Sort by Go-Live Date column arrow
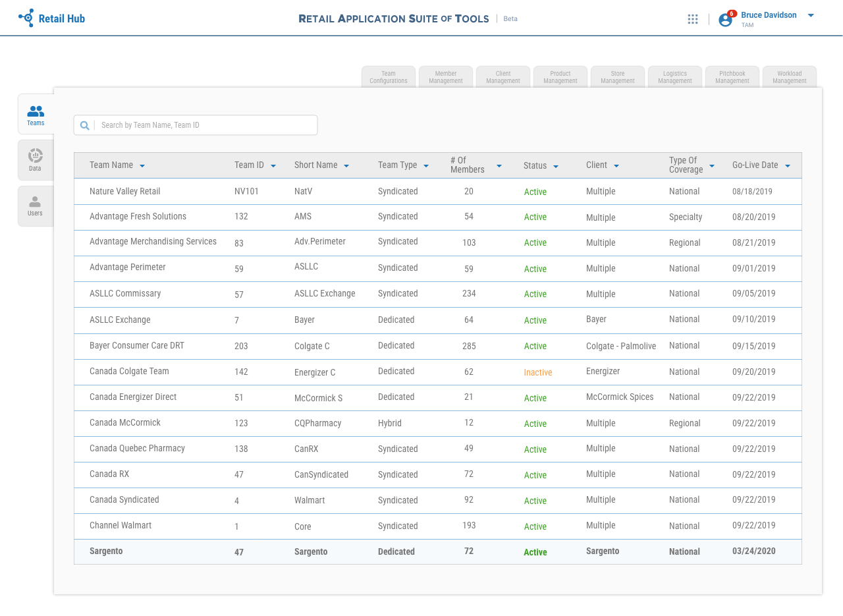 tap(788, 166)
